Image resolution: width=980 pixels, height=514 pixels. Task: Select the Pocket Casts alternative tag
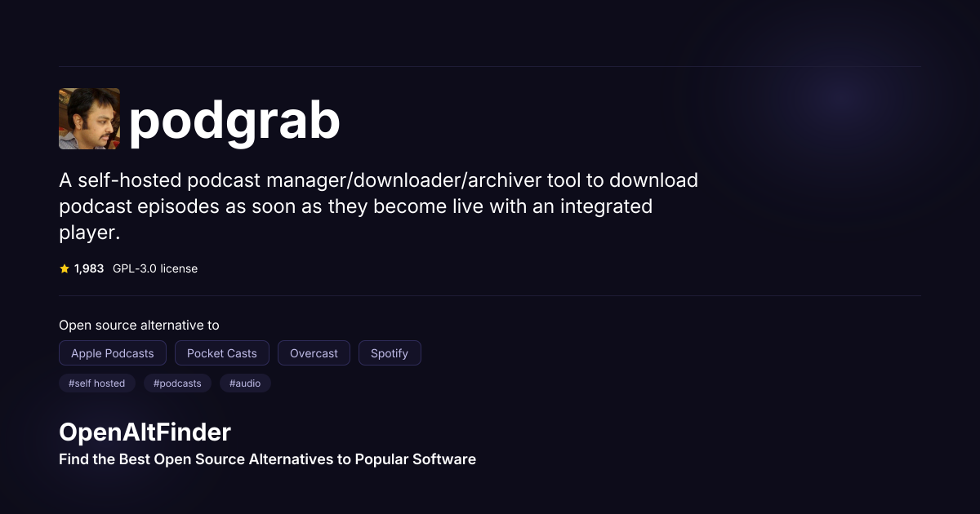pos(222,353)
